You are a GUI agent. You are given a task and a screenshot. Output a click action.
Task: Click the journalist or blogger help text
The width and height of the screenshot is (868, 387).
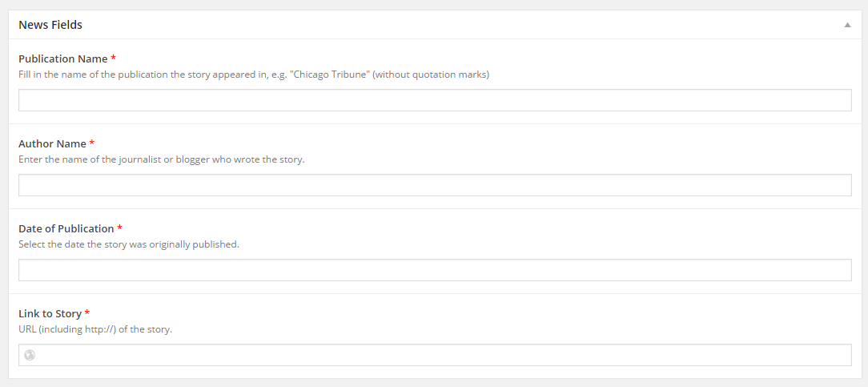click(x=162, y=160)
